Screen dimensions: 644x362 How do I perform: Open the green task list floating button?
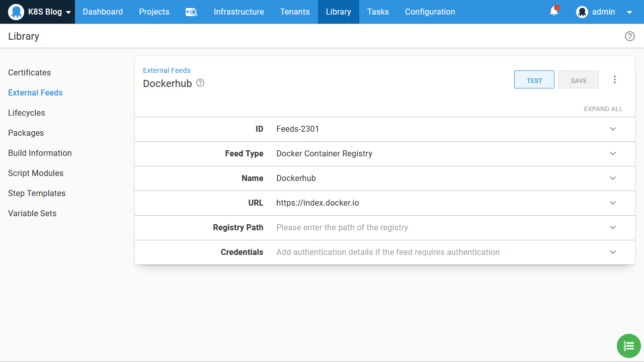click(x=629, y=346)
